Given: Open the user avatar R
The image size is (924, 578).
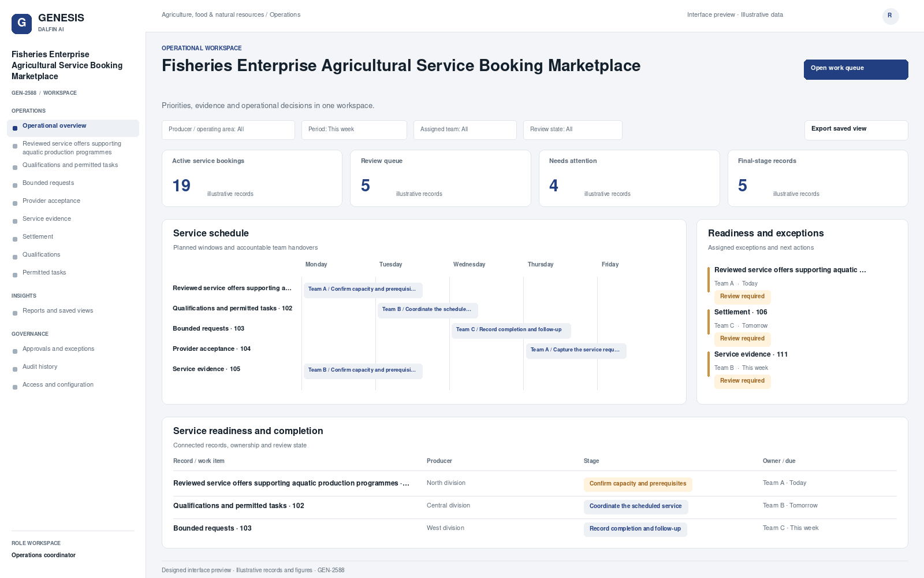Looking at the screenshot, I should click(890, 16).
